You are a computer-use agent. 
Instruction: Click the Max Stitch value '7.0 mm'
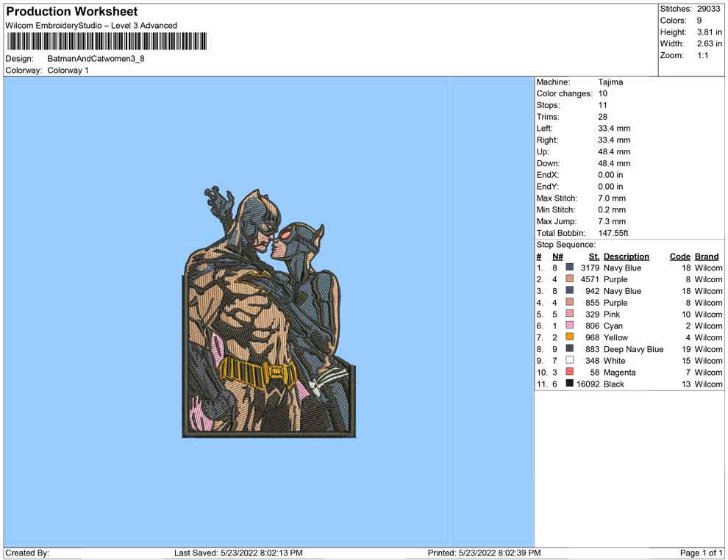tap(612, 198)
